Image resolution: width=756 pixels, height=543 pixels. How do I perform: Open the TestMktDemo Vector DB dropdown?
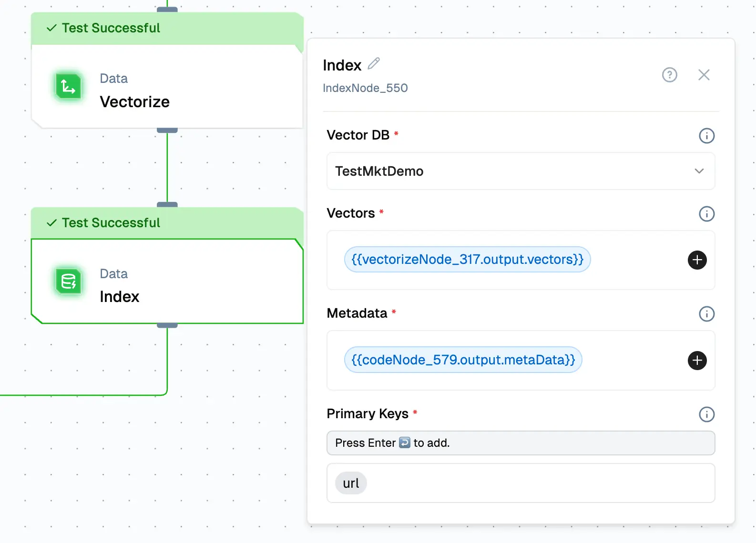pyautogui.click(x=520, y=171)
